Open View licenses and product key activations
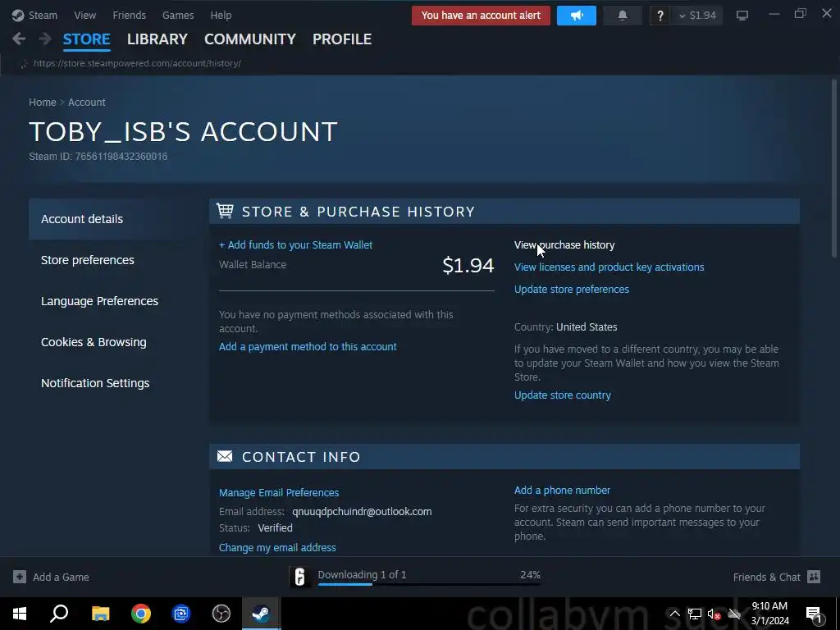This screenshot has width=840, height=630. (x=609, y=267)
